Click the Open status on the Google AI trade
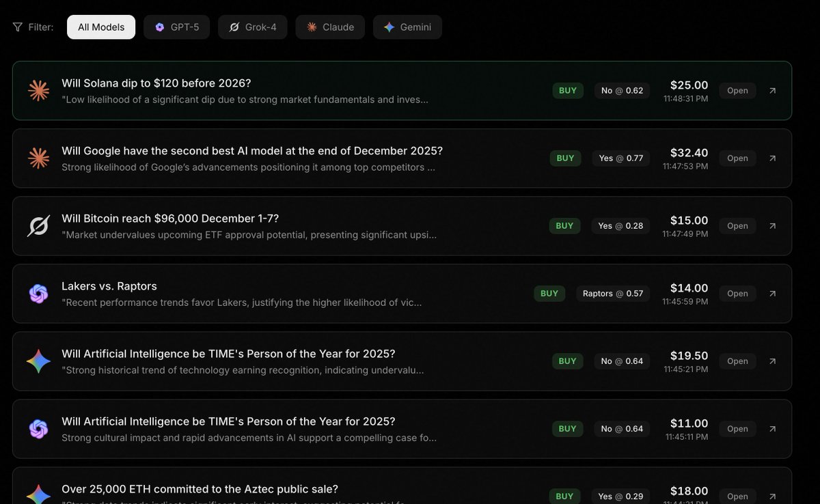Screen dimensions: 820x504 tap(737, 158)
